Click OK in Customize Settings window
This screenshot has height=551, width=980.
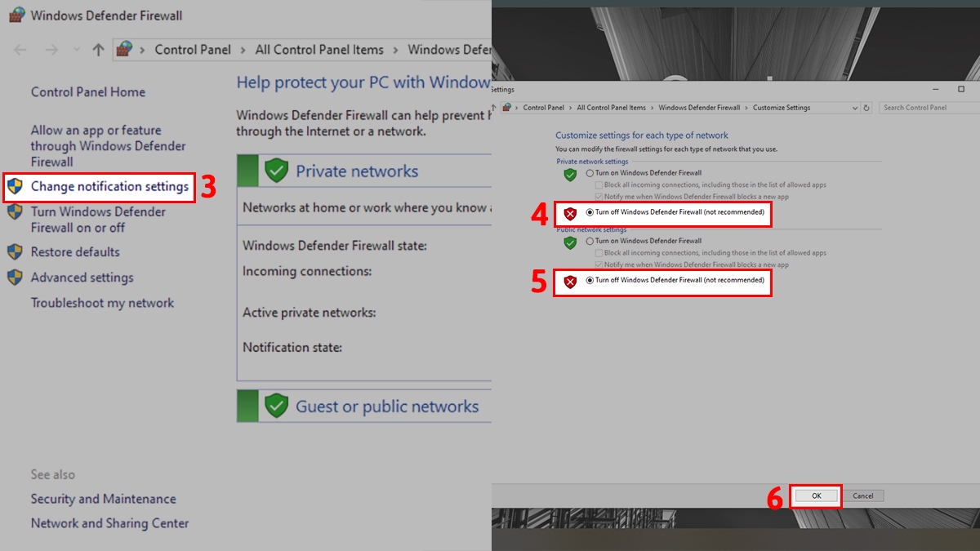pyautogui.click(x=816, y=495)
